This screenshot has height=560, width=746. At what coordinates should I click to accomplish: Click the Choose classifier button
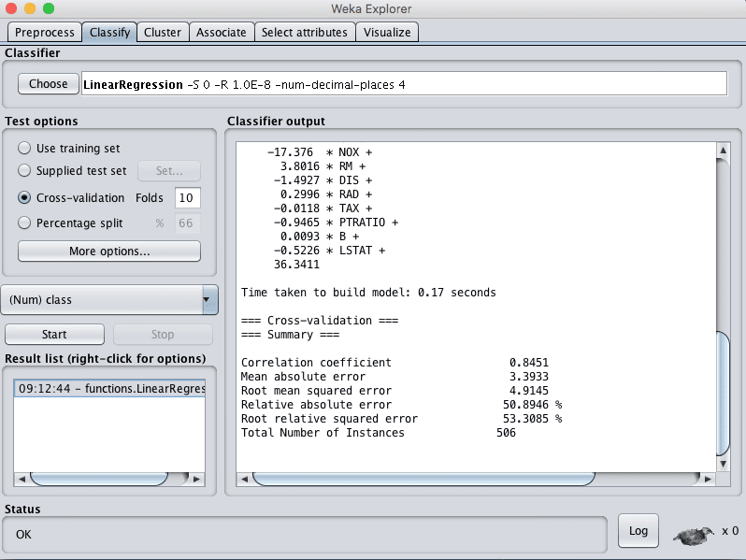(48, 84)
